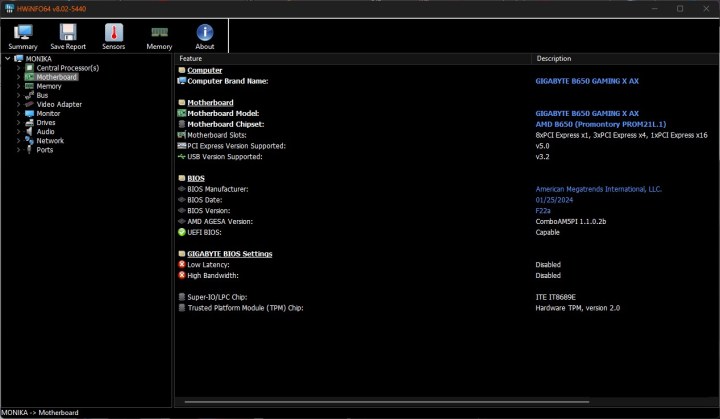
Task: Collapse the MONIKA root node
Action: click(7, 58)
